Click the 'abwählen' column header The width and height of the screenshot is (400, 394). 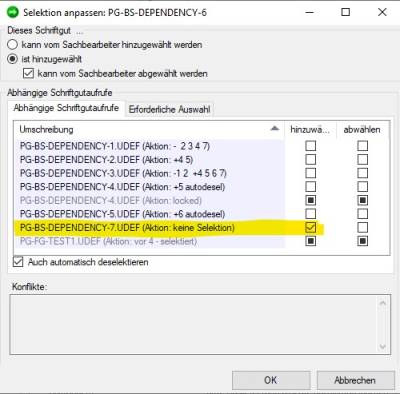coord(362,129)
